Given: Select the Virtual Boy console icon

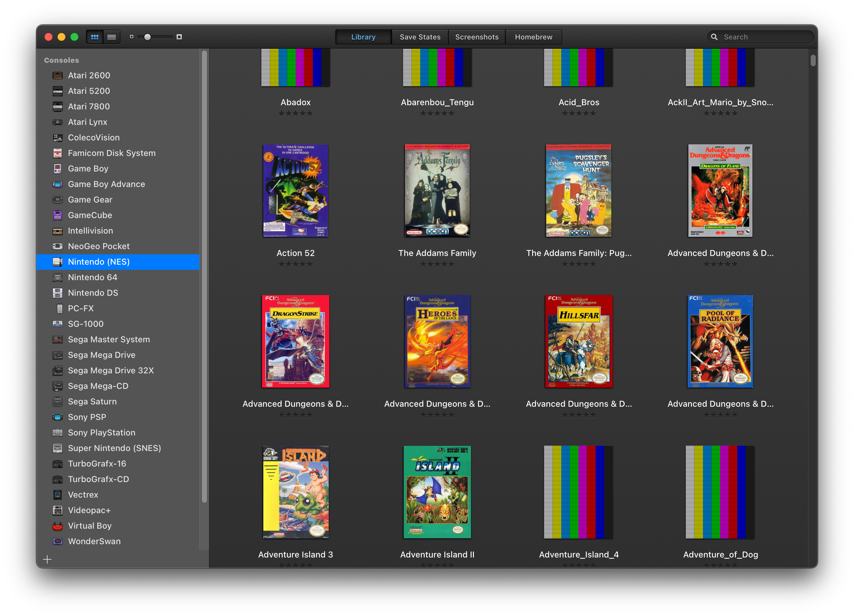Looking at the screenshot, I should [x=58, y=526].
